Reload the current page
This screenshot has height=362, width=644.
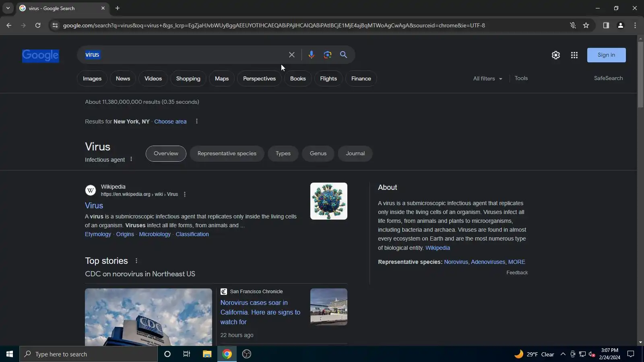(38, 25)
